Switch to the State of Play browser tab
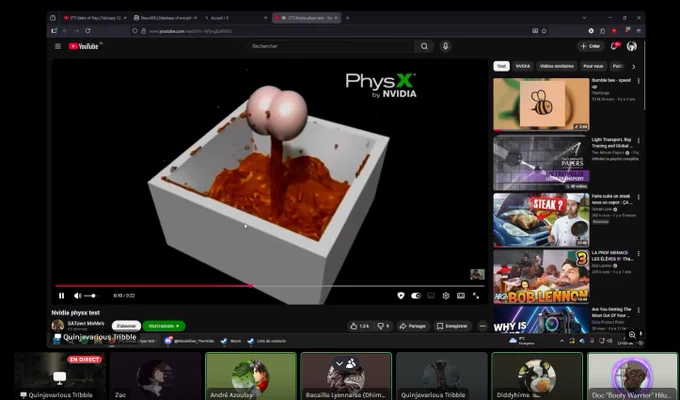The height and width of the screenshot is (400, 680). pos(95,18)
